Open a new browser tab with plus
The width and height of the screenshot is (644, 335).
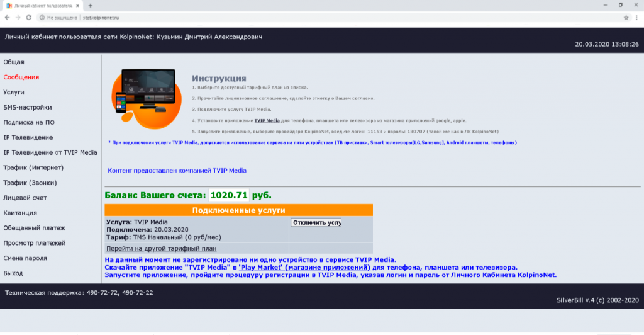pyautogui.click(x=91, y=5)
